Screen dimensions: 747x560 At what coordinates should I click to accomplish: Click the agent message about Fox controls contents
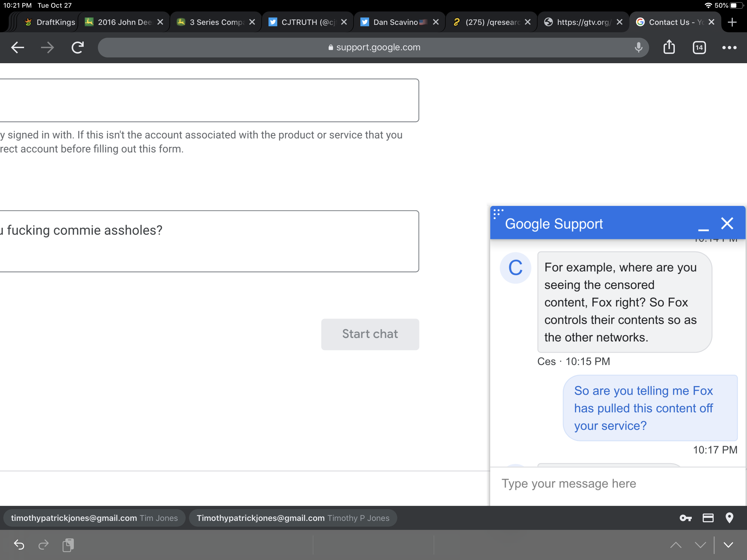625,302
